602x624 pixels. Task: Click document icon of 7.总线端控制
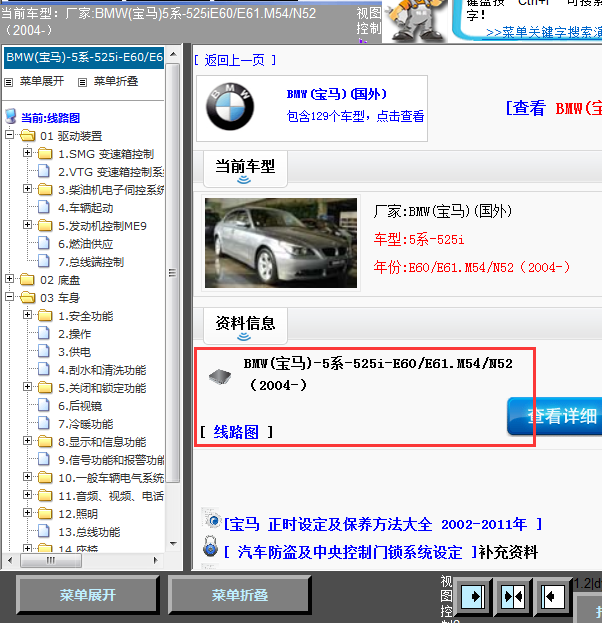tap(44, 261)
